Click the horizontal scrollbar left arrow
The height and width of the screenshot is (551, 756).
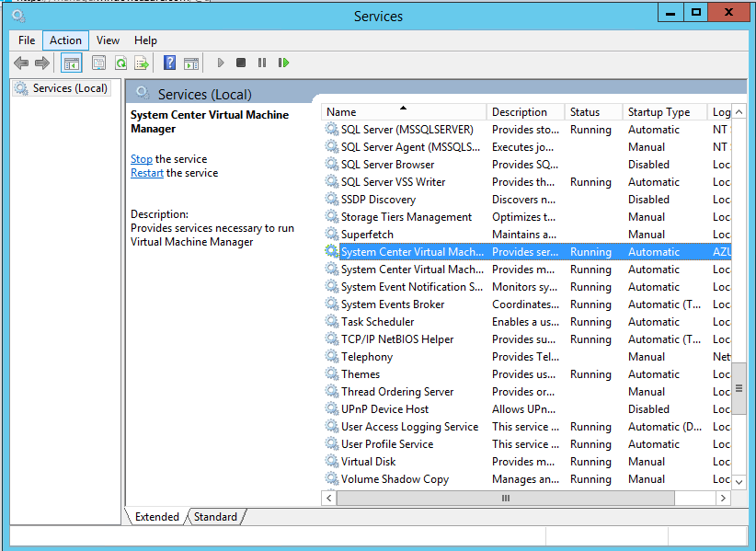[x=329, y=498]
